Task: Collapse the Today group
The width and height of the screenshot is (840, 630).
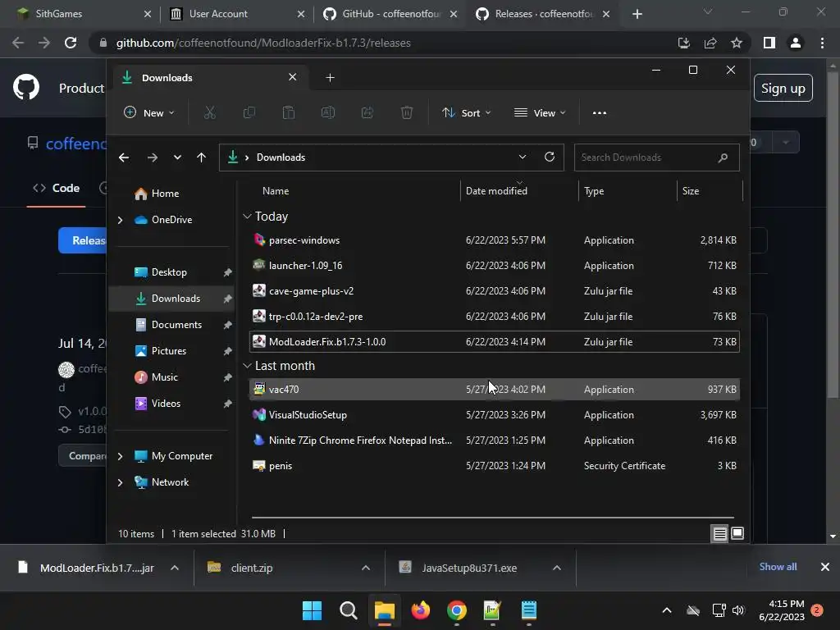Action: (247, 217)
